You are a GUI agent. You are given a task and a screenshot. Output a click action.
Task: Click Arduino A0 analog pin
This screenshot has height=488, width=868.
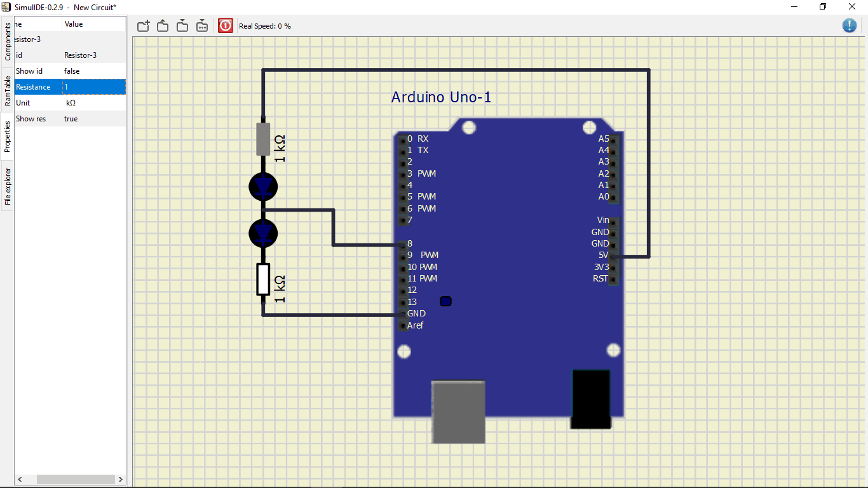point(613,197)
